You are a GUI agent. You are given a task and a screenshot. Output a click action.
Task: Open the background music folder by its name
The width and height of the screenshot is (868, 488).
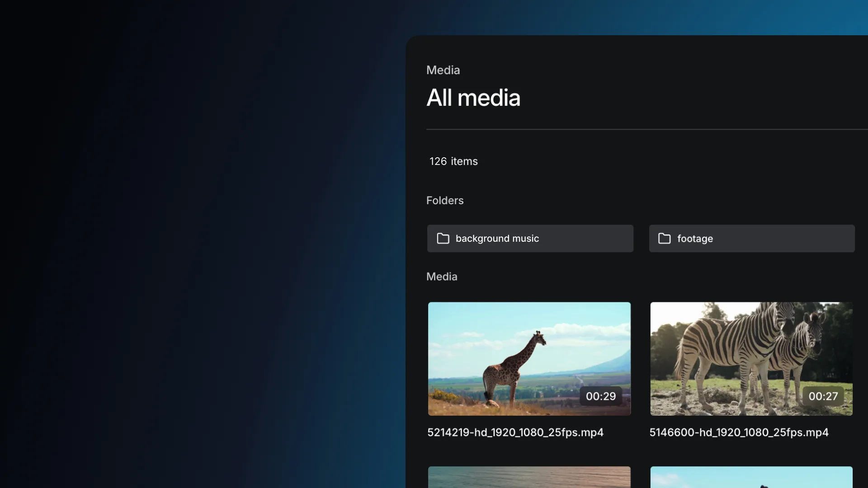coord(497,239)
